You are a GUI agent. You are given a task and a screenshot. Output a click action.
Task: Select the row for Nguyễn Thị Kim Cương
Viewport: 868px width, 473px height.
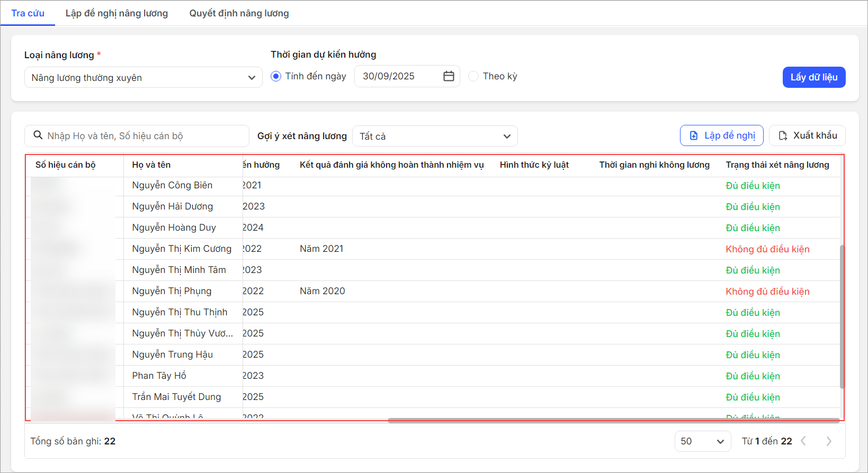[x=182, y=249]
